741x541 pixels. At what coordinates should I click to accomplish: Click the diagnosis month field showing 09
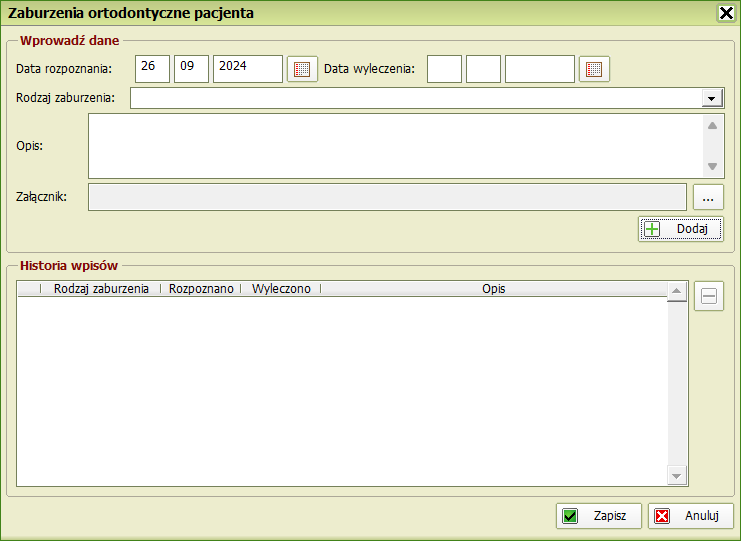191,69
